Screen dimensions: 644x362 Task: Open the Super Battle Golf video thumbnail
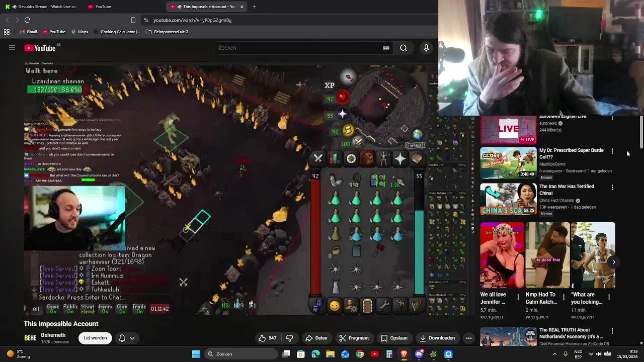click(x=508, y=163)
